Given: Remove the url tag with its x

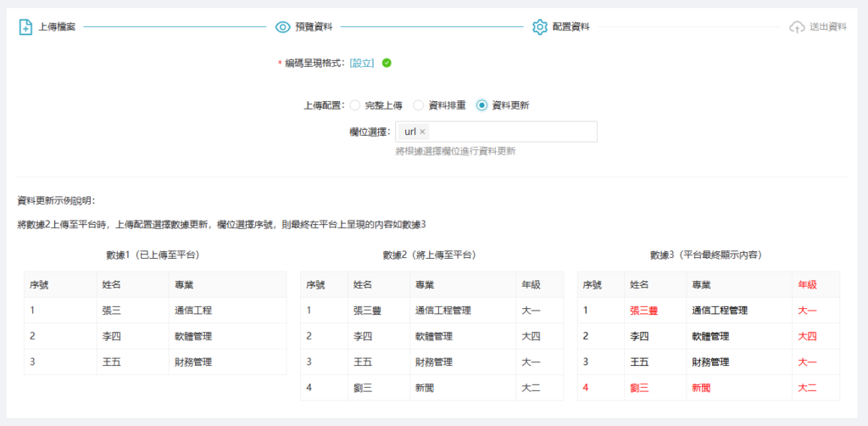Looking at the screenshot, I should click(x=423, y=132).
